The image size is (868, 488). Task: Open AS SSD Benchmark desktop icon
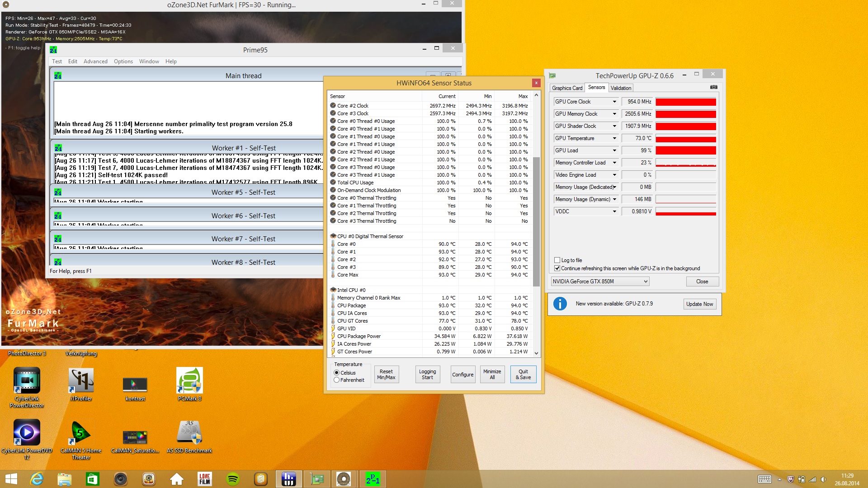click(189, 433)
